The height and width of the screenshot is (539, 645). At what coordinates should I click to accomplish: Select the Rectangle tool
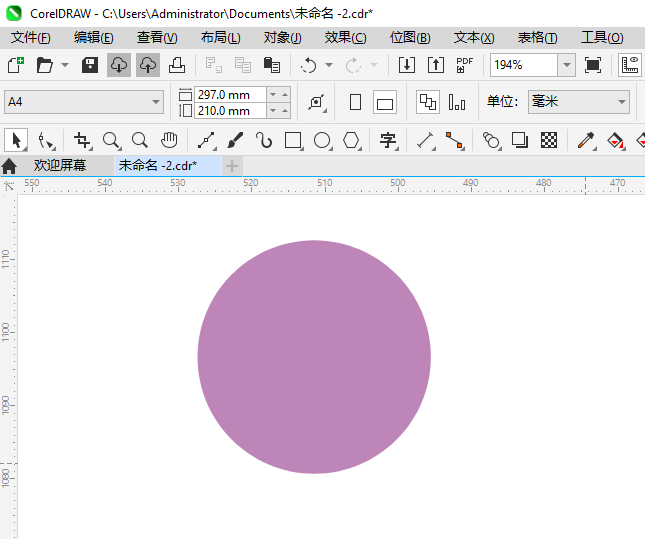pyautogui.click(x=294, y=140)
